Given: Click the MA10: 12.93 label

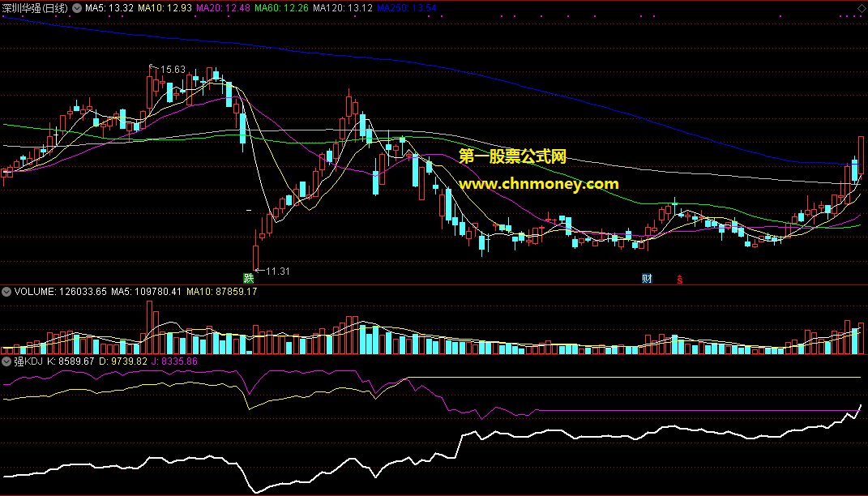Looking at the screenshot, I should (x=165, y=8).
